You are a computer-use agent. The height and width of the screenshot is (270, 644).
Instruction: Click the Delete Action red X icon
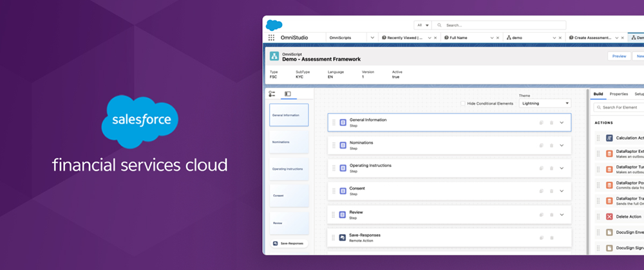(609, 217)
